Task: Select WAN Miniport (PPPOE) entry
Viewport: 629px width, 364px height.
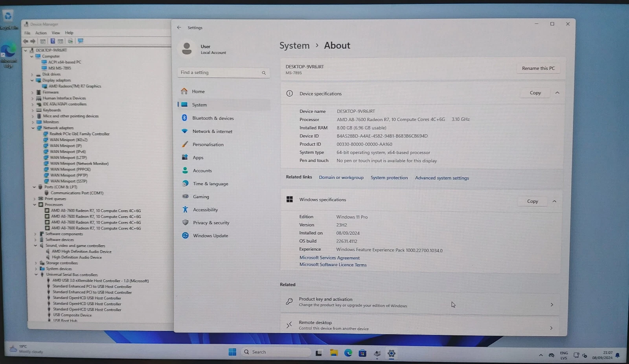Action: point(70,169)
